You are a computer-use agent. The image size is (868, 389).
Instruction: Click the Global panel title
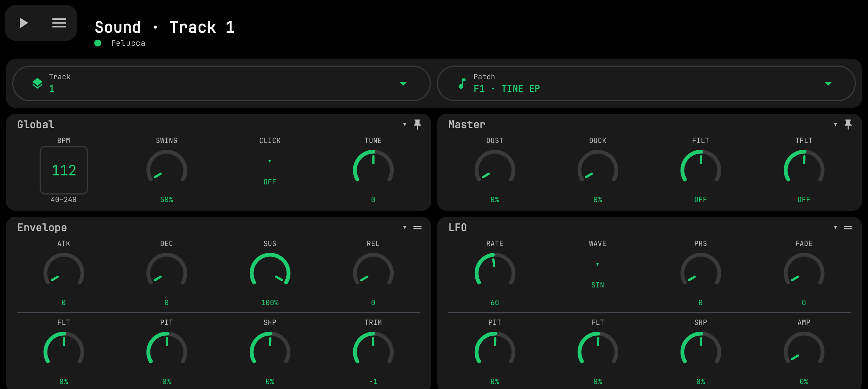36,125
